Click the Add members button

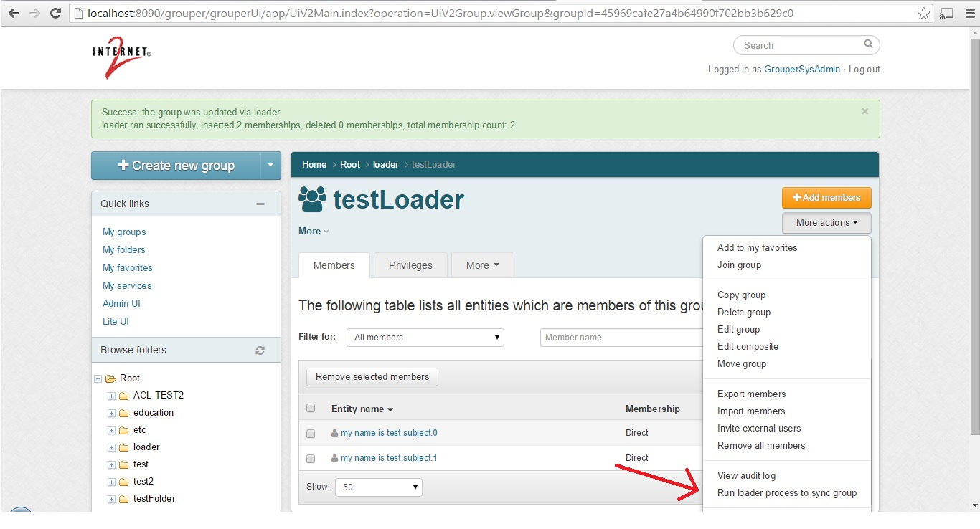[x=826, y=198]
